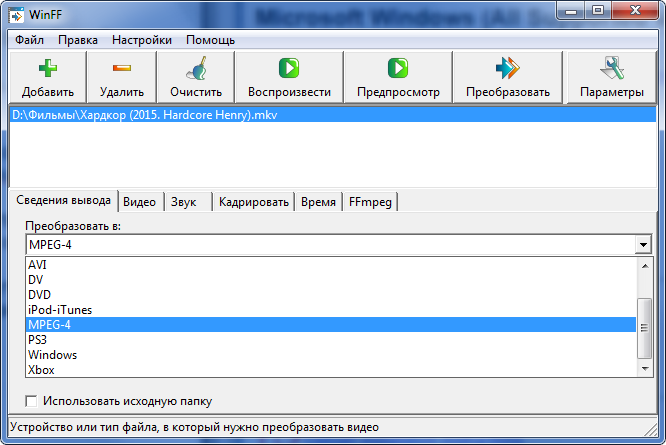Enable Использовать исходную папку checkbox
This screenshot has height=445, width=666.
pos(31,401)
